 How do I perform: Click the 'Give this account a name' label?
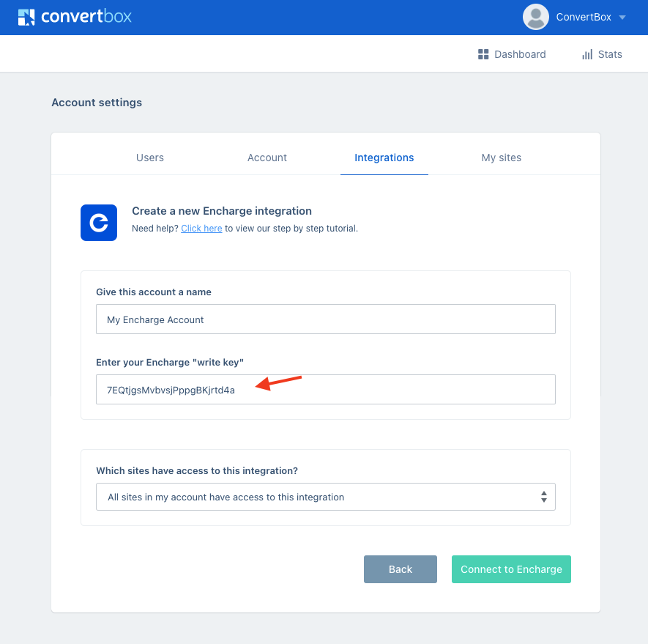[x=154, y=292]
